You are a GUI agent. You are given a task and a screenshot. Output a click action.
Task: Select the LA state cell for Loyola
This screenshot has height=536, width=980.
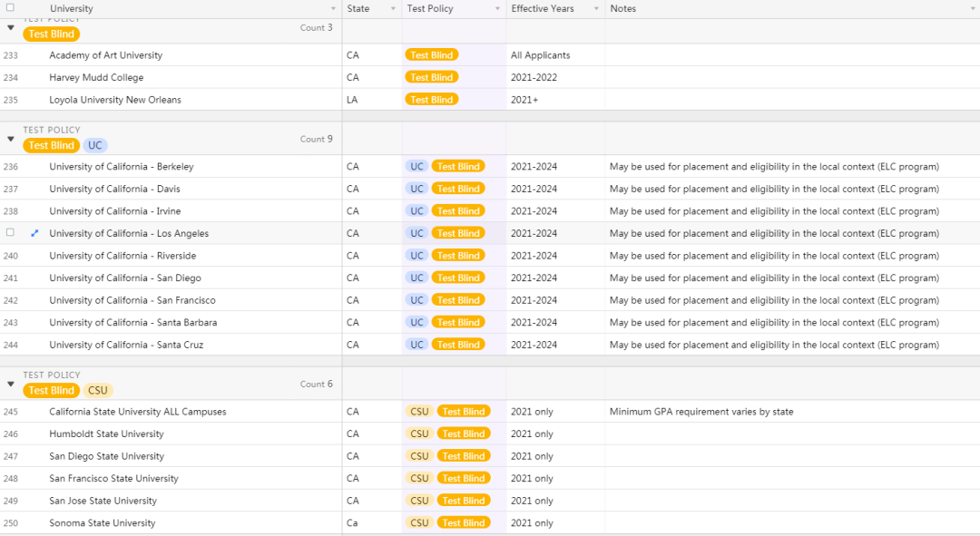372,100
